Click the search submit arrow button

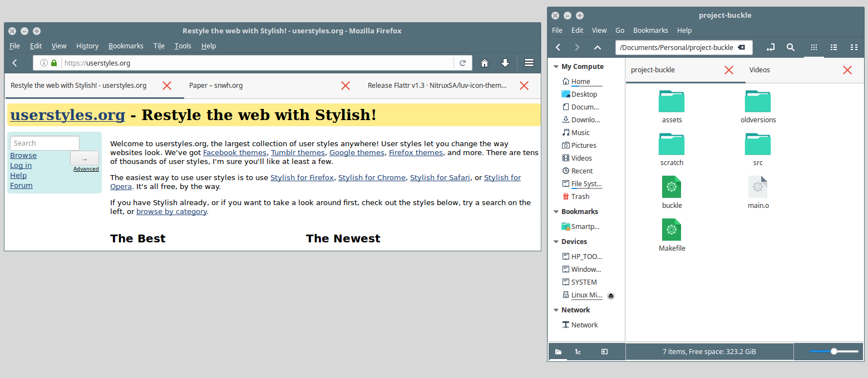coord(85,158)
